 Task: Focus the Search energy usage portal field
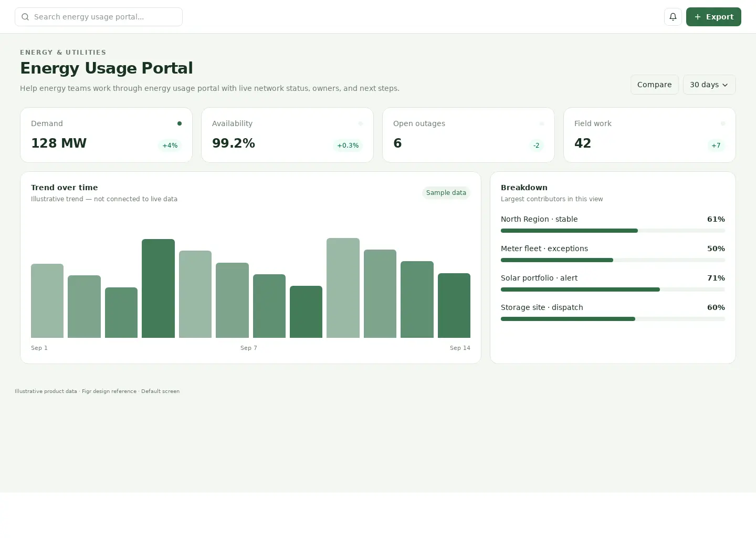pyautogui.click(x=99, y=17)
